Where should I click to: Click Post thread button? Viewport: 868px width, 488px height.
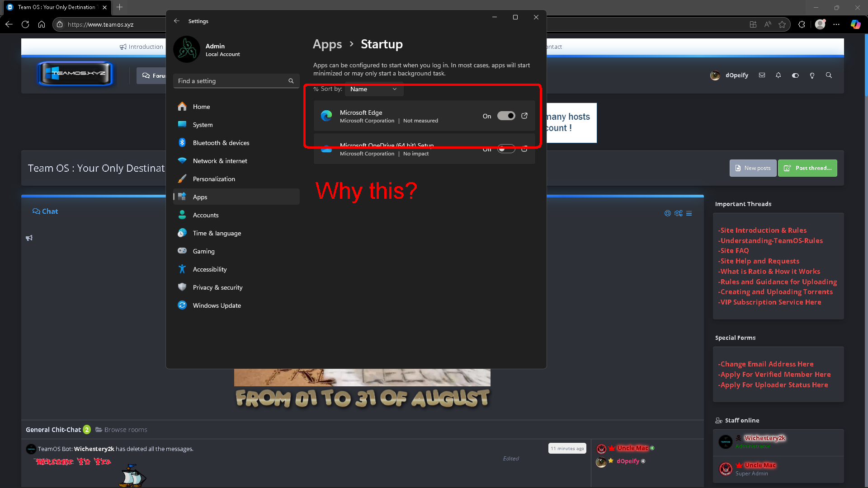(x=807, y=168)
